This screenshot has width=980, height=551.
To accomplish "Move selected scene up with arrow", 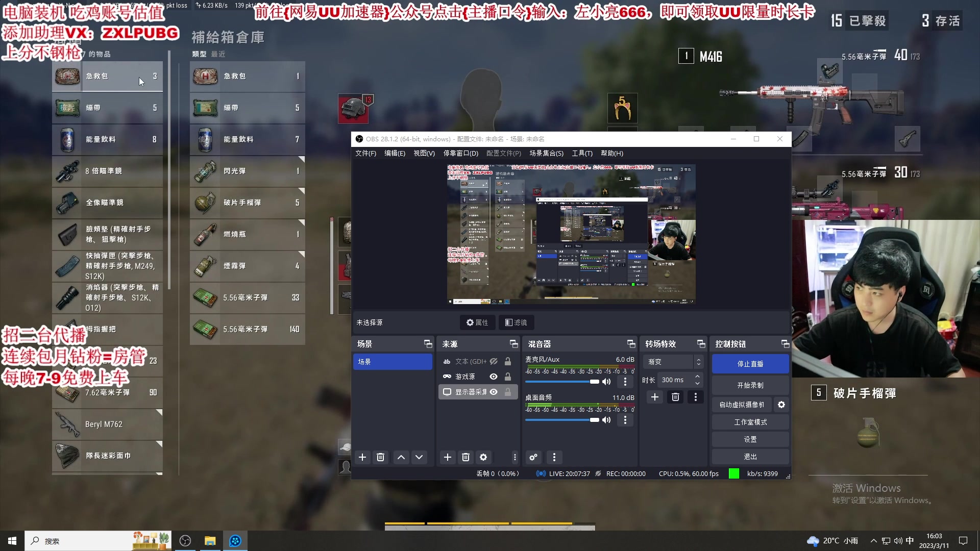I will click(401, 457).
